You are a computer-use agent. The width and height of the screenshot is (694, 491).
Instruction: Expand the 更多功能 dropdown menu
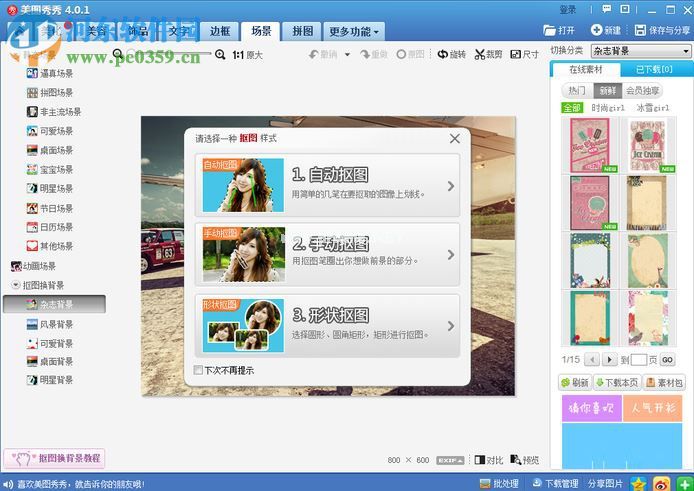[x=354, y=31]
